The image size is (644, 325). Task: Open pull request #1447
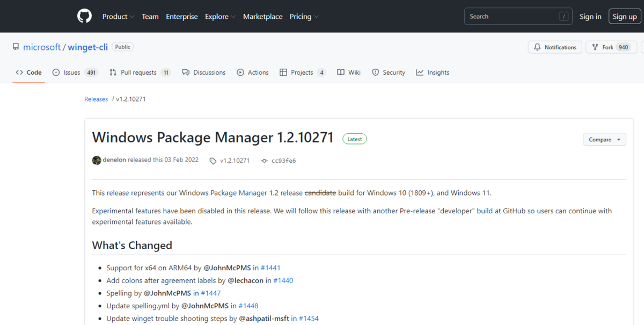pyautogui.click(x=211, y=293)
